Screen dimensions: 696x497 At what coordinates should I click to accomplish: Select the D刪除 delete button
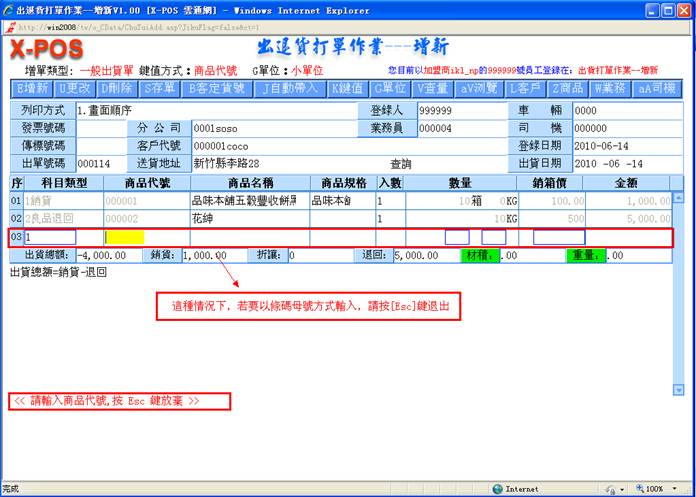pos(117,88)
